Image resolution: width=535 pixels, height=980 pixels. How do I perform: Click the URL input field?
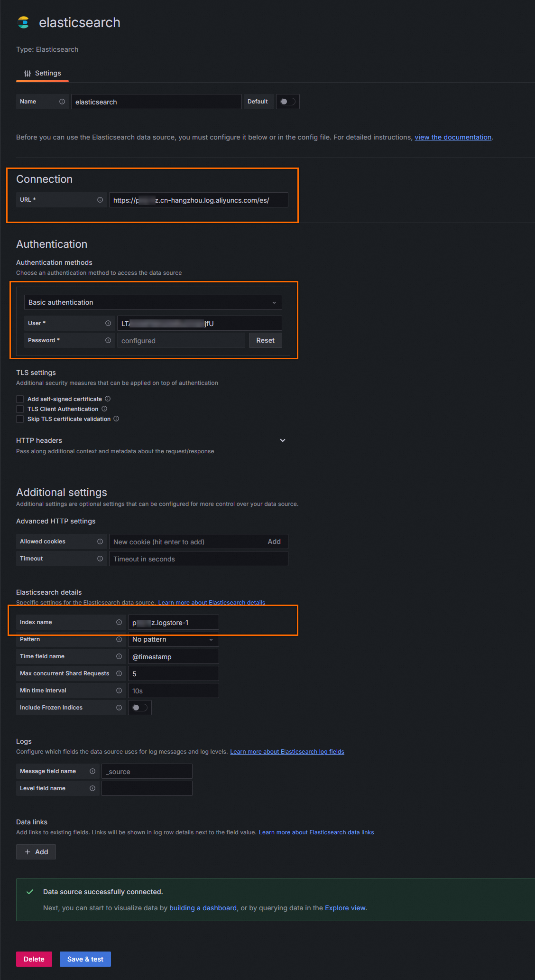coord(199,200)
